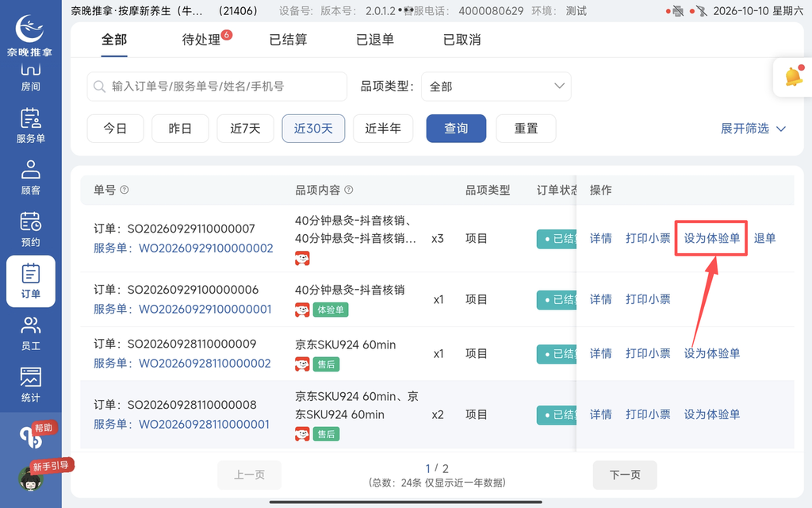Click the red icon under order SO20260928110000009
Image resolution: width=812 pixels, height=508 pixels.
click(302, 364)
